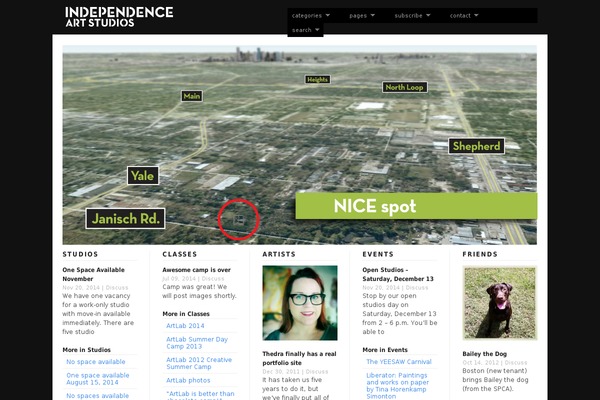Open ArtLab Summer Day Camp 2013 link

pyautogui.click(x=197, y=343)
